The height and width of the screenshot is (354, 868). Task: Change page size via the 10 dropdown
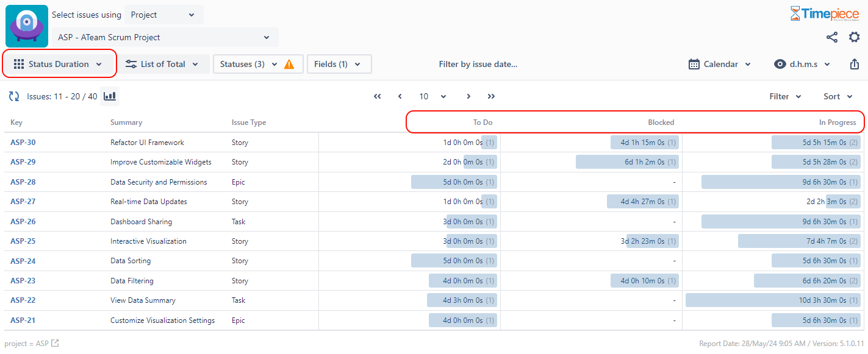pos(432,96)
